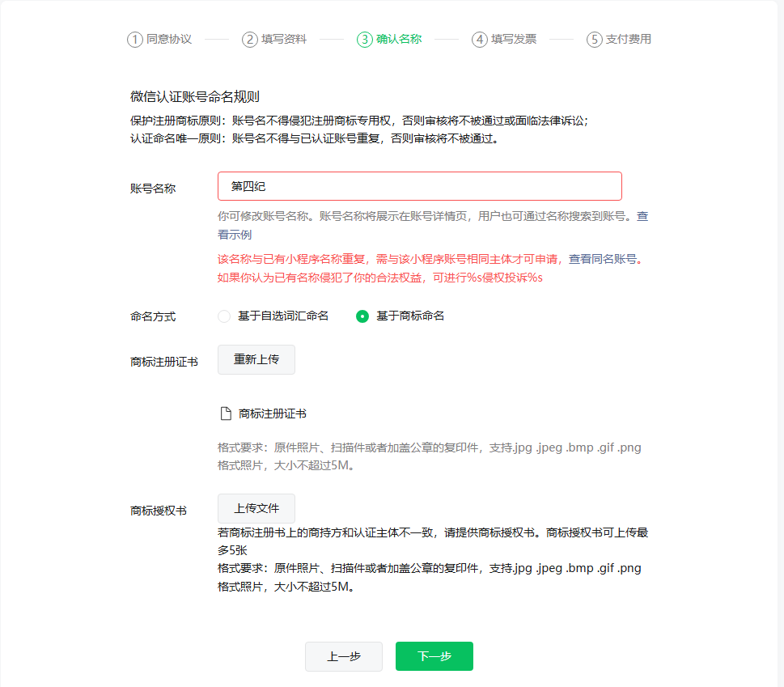Click 上传文件 button for 商标授权书
The height and width of the screenshot is (687, 784).
click(256, 508)
